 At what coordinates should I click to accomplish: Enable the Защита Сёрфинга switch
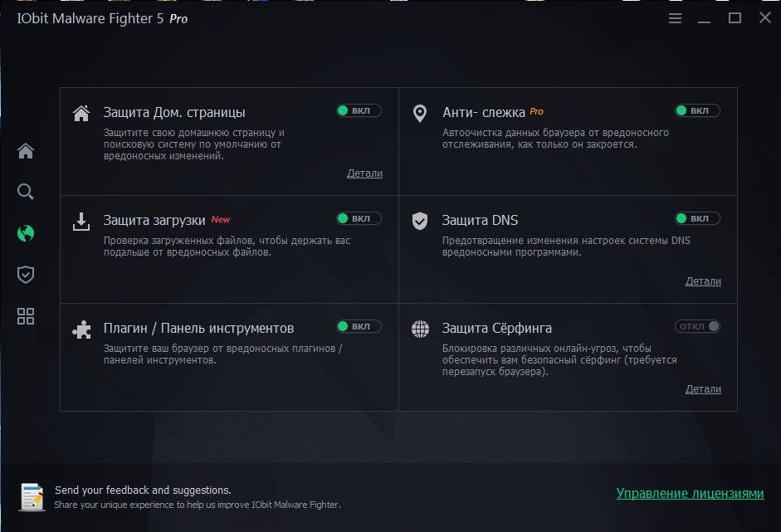click(697, 326)
